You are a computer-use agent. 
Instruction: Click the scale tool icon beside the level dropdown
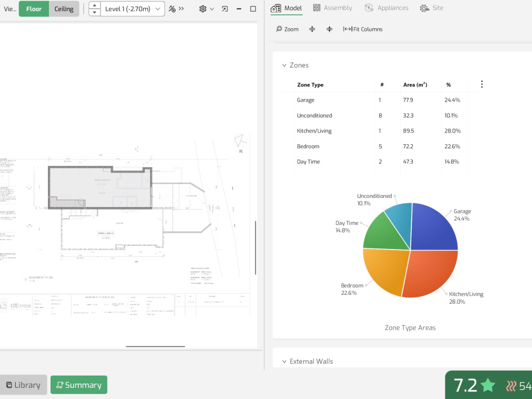tap(172, 9)
